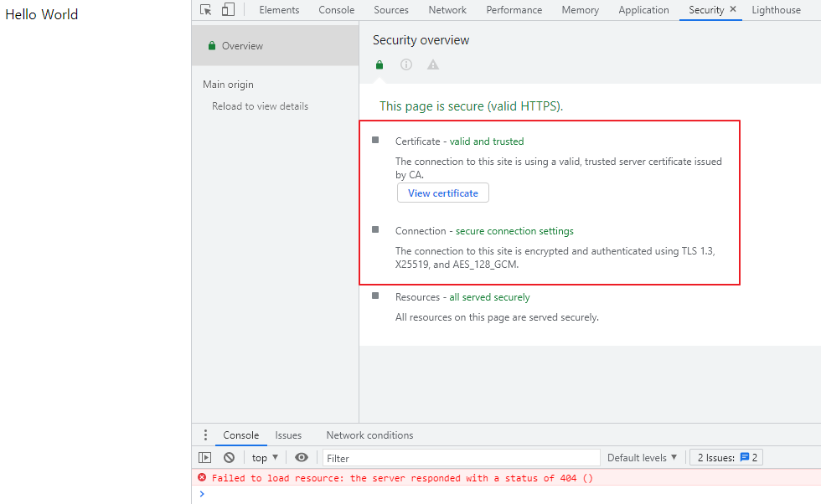Toggle the device toolbar icon
The height and width of the screenshot is (504, 821).
[x=228, y=10]
